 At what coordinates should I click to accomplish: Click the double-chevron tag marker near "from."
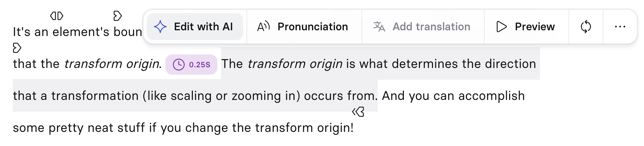pyautogui.click(x=358, y=112)
